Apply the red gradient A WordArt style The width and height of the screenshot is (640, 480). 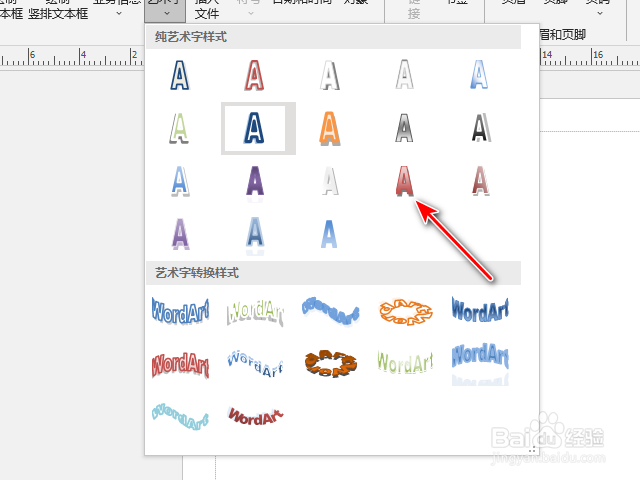click(x=404, y=181)
